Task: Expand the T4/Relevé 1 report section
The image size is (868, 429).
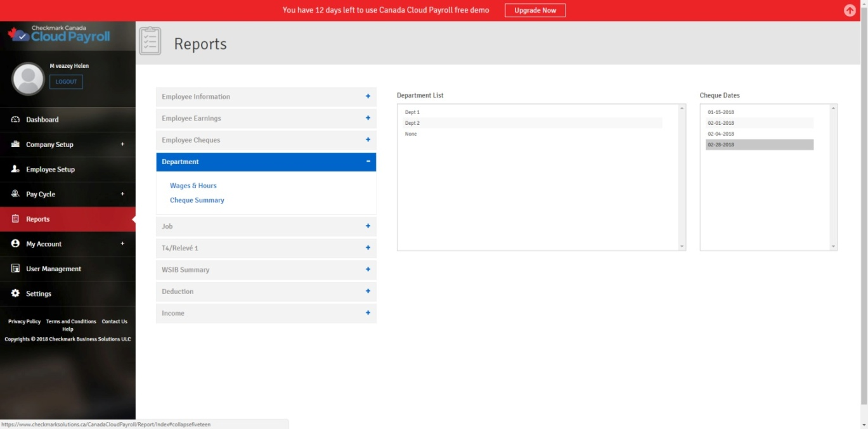Action: click(266, 248)
